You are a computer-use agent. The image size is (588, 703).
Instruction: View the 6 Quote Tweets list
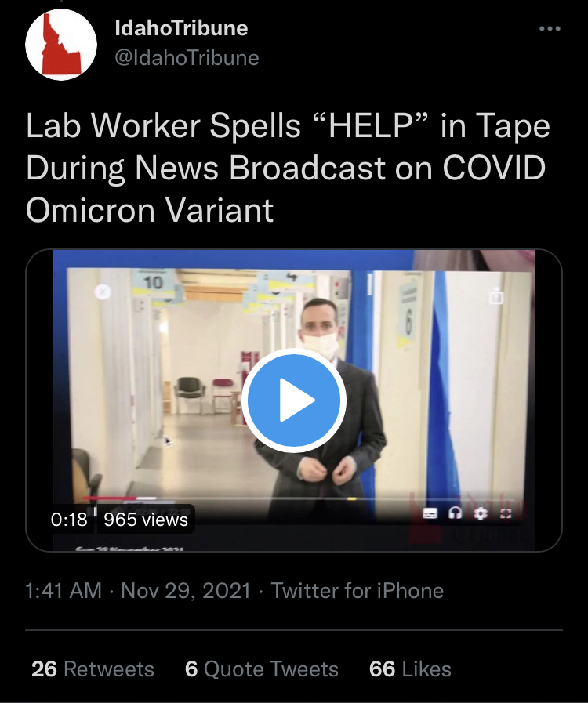tap(262, 669)
